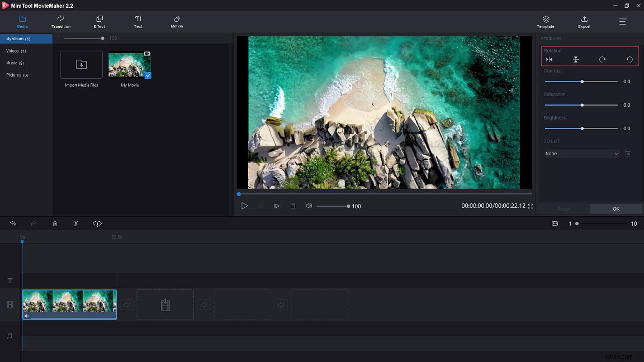Click the Undo icon above the timeline
The image size is (644, 362).
point(13,223)
